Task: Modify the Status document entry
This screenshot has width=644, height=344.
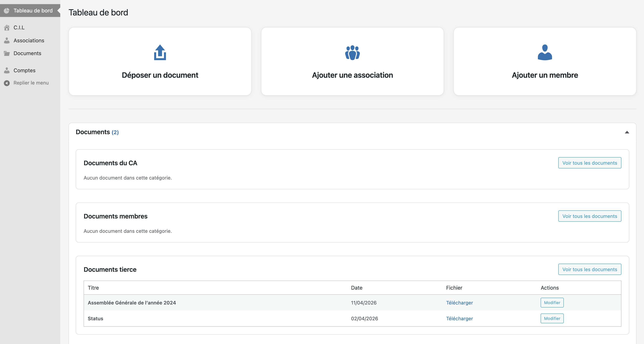Action: [552, 318]
